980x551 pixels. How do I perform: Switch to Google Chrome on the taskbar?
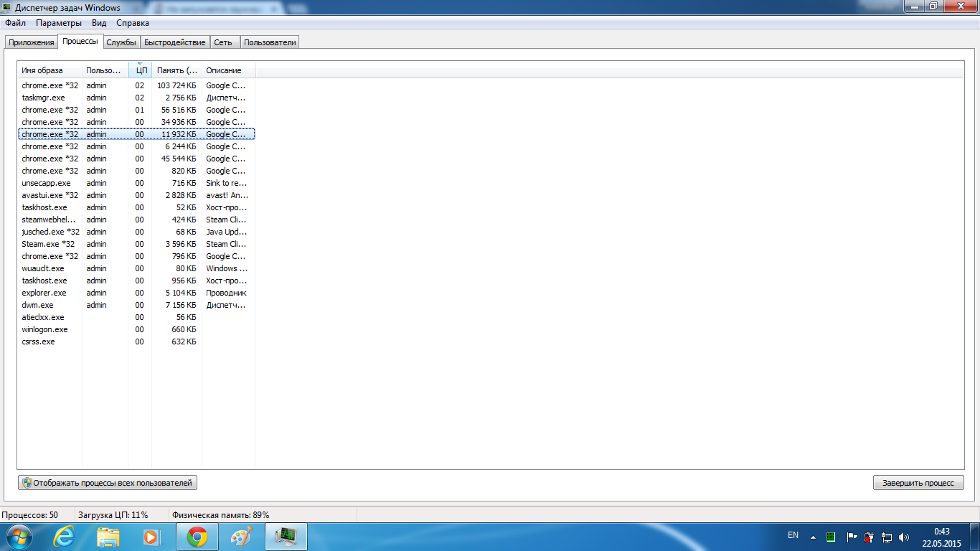pos(197,537)
